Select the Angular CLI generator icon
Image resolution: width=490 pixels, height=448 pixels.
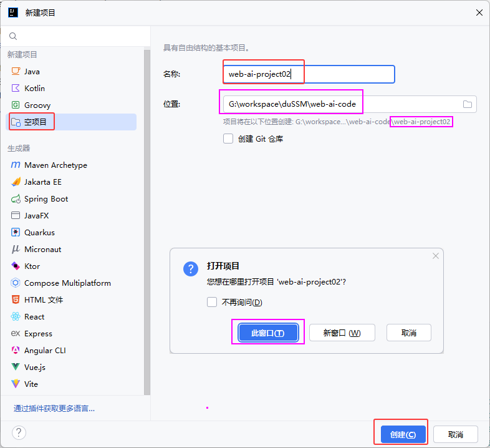point(16,351)
